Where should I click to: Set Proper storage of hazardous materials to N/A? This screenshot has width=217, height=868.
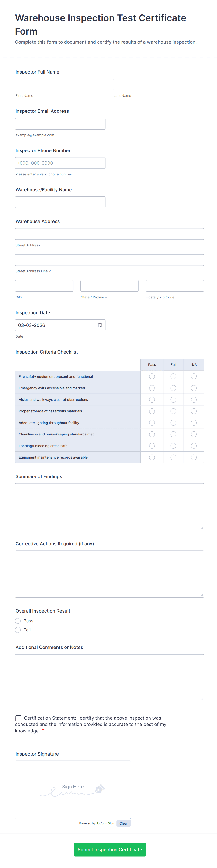[194, 411]
